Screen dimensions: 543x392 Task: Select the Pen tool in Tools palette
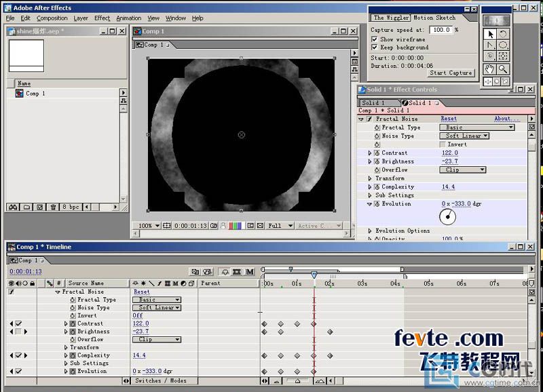pyautogui.click(x=490, y=45)
